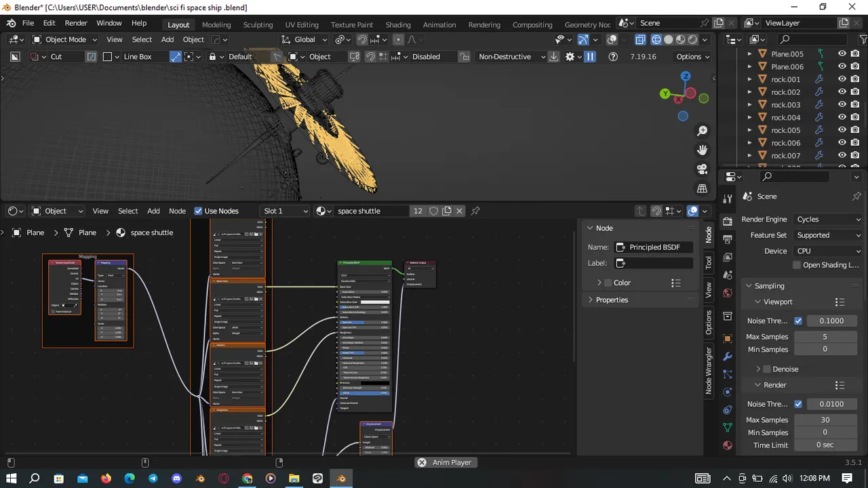Open Output properties tab (printer icon)
The image size is (868, 488).
pyautogui.click(x=728, y=239)
